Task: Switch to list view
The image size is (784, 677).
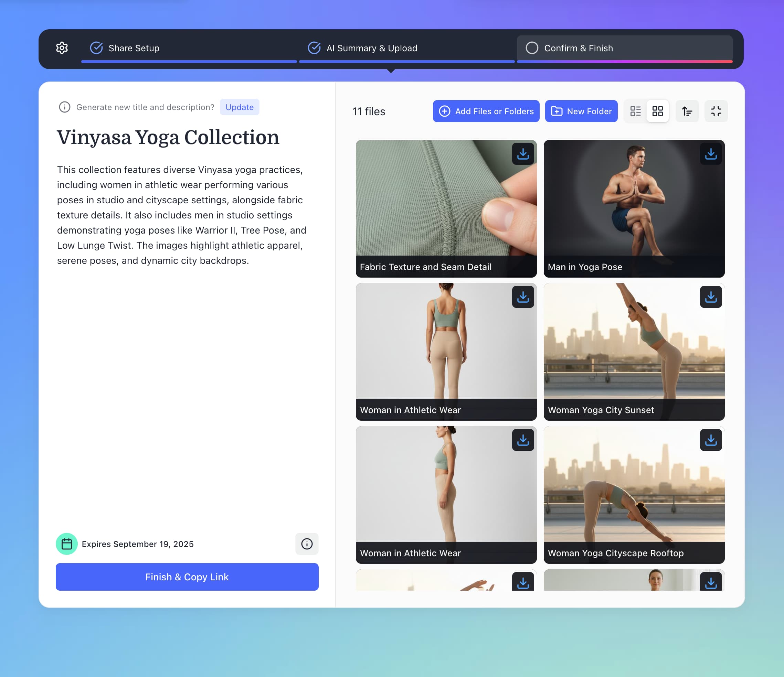Action: pyautogui.click(x=636, y=111)
